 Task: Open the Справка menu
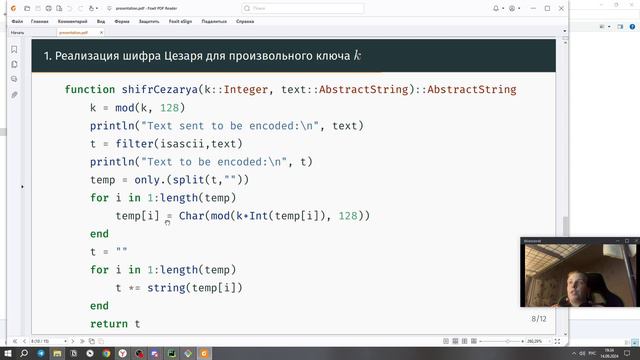(245, 21)
